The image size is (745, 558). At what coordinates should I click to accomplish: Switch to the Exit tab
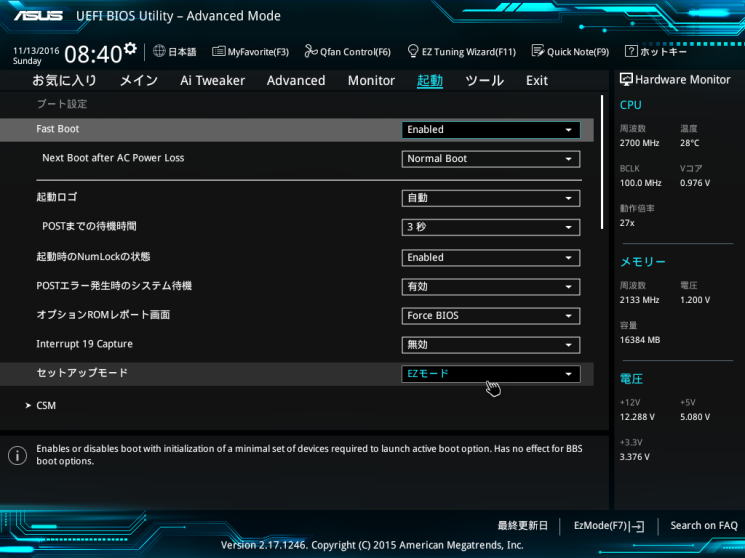(x=537, y=80)
